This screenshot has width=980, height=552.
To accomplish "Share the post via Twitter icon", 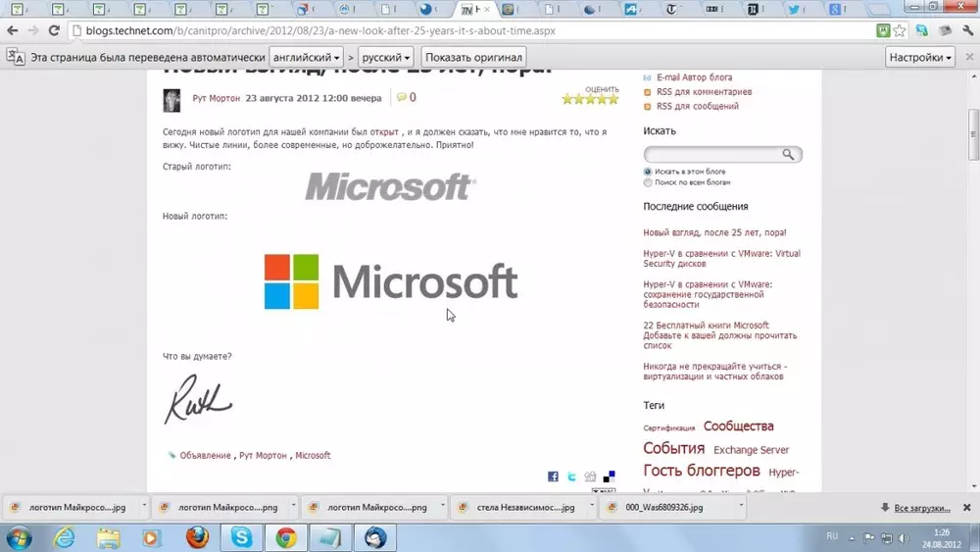I will click(x=571, y=477).
